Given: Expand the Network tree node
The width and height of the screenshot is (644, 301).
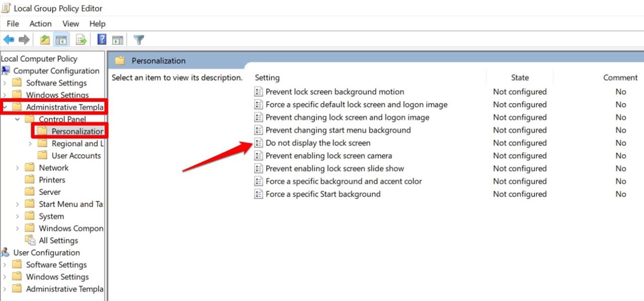Looking at the screenshot, I should coord(18,168).
